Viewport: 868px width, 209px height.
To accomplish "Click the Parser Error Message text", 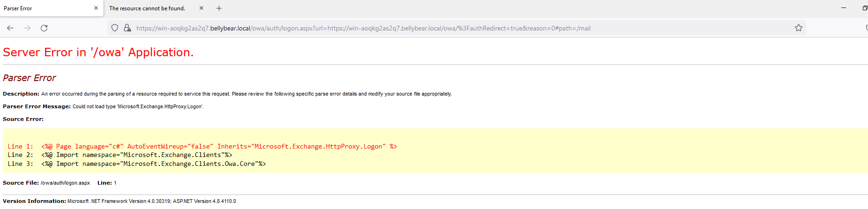I will coord(138,107).
